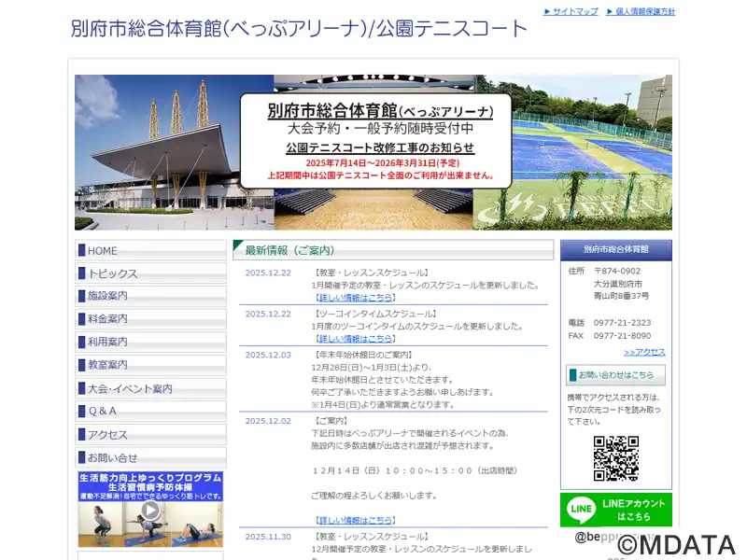Open 教室案内 menu item
This screenshot has width=747, height=560.
coord(150,365)
